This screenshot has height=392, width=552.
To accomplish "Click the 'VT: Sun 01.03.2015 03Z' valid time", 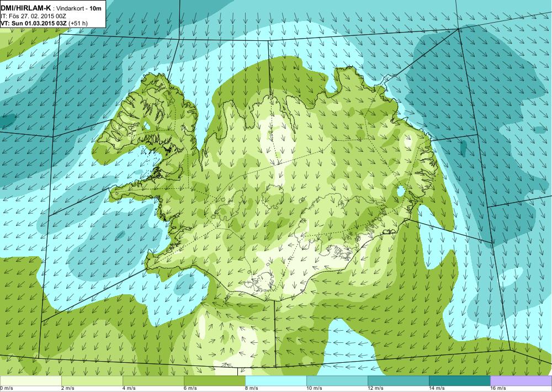I will click(x=34, y=23).
